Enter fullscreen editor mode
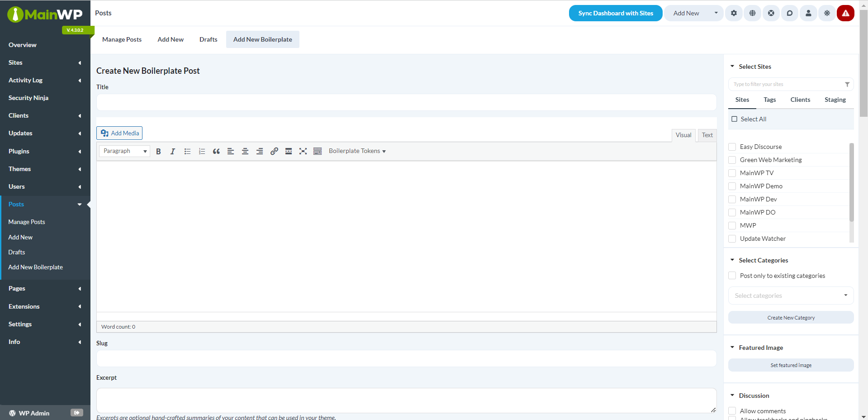The width and height of the screenshot is (868, 420). (x=303, y=151)
